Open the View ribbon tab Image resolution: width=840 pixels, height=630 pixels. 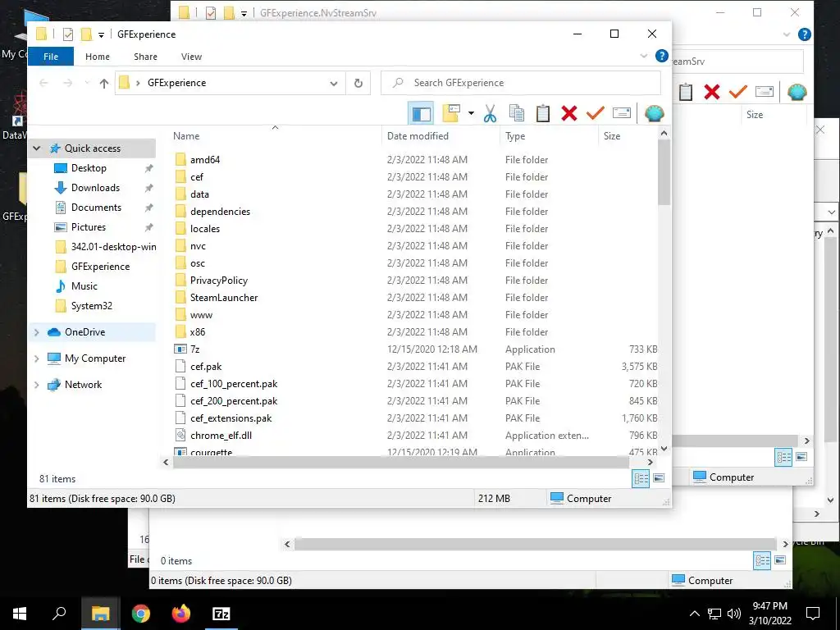(x=191, y=57)
